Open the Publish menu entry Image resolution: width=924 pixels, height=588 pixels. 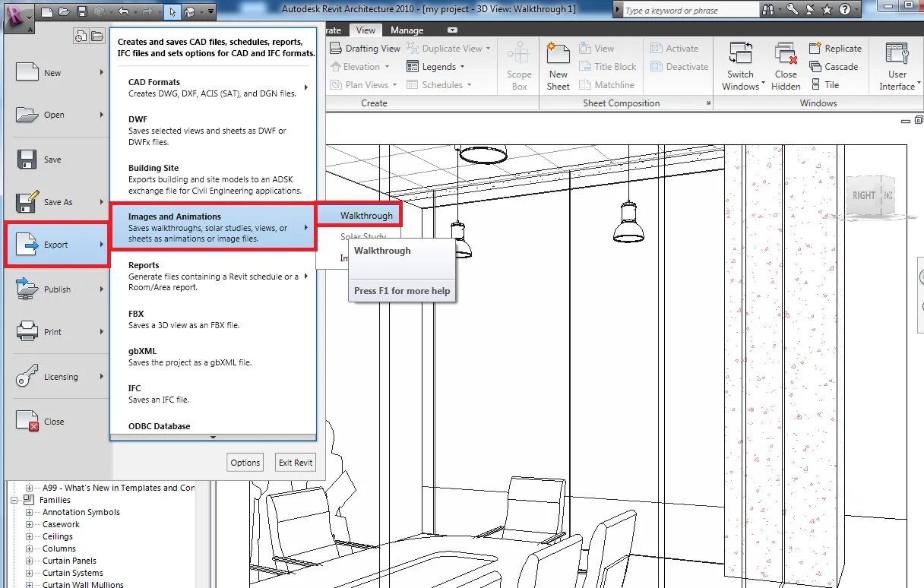point(57,289)
